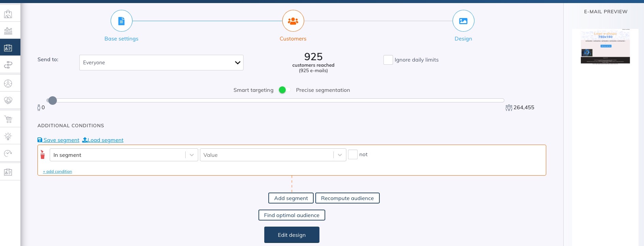Expand the Value dropdown
Viewport: 644px width, 246px height.
273,155
